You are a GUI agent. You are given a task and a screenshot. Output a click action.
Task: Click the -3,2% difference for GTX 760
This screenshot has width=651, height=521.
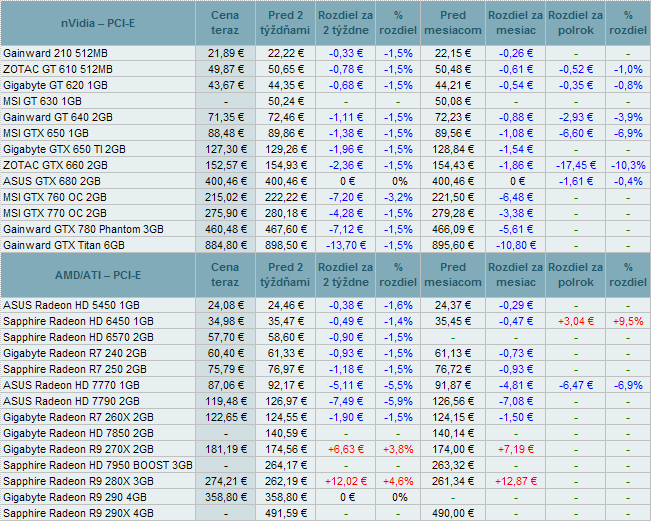pos(398,197)
